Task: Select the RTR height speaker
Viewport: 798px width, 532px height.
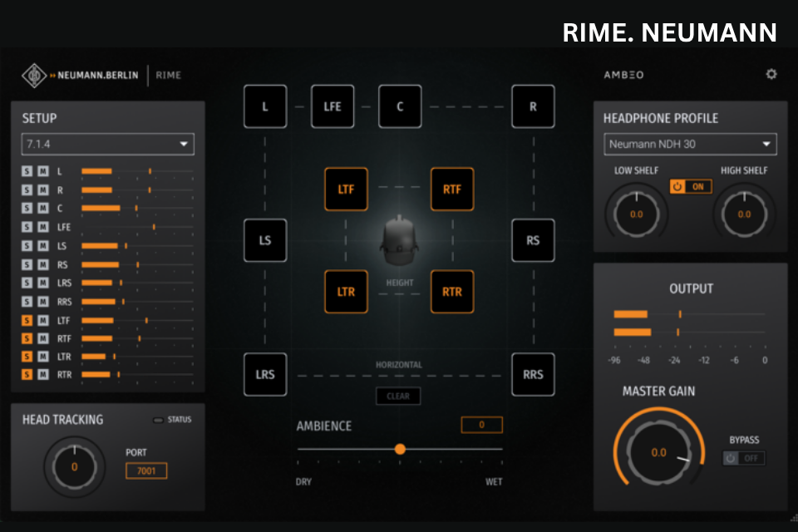Action: (x=451, y=292)
